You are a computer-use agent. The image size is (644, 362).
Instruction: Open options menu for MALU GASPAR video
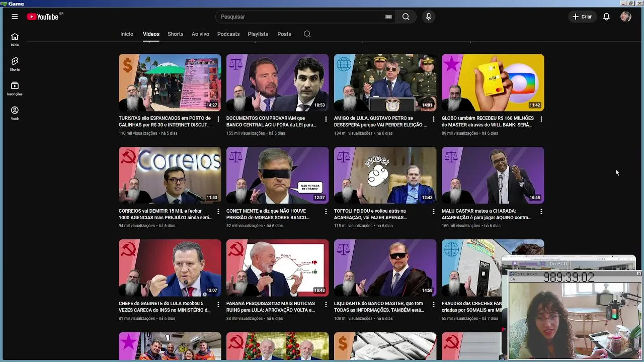point(541,212)
